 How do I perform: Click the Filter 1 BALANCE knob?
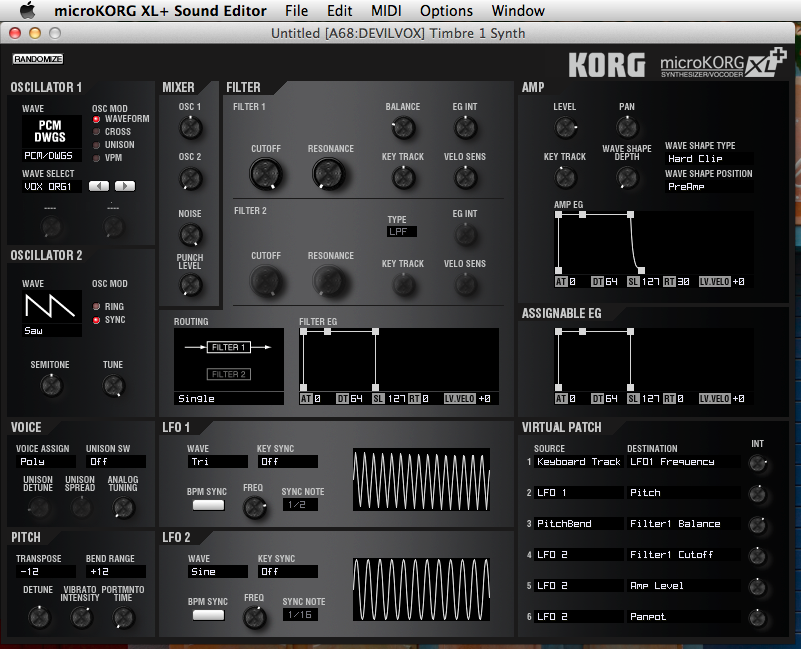(x=403, y=128)
